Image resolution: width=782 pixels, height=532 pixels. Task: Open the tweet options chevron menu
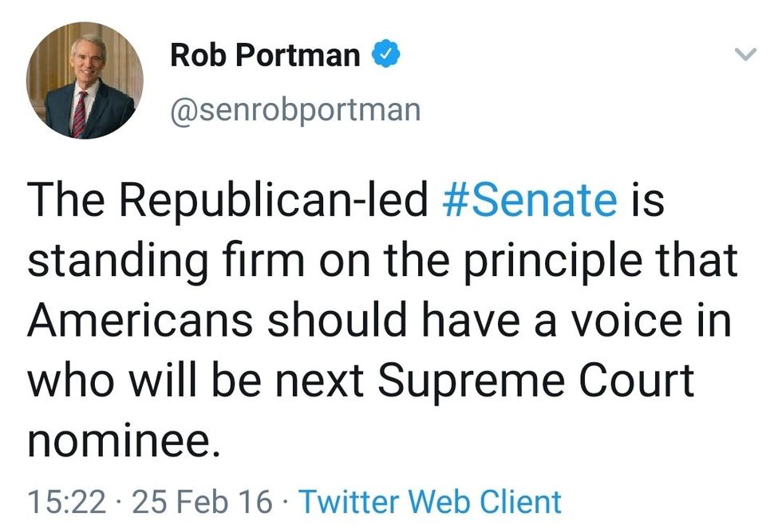click(744, 55)
